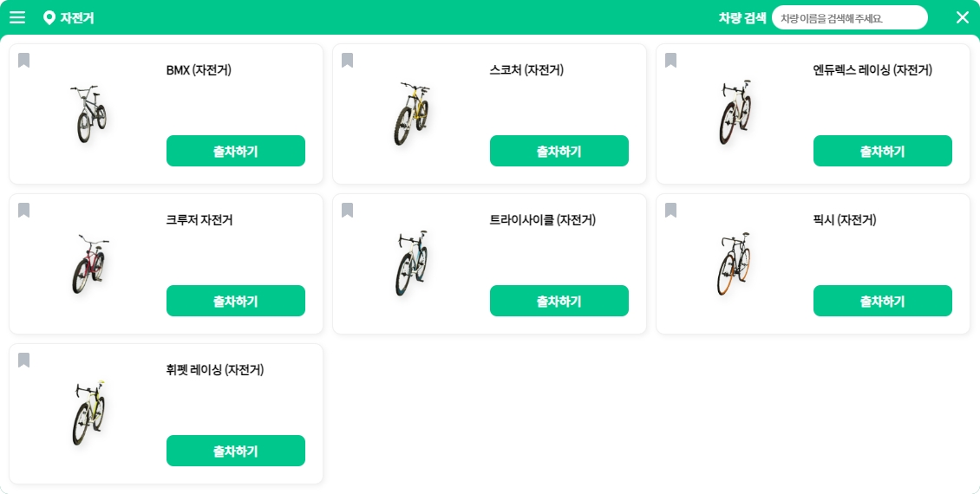Click the vehicle name search field

click(x=848, y=17)
